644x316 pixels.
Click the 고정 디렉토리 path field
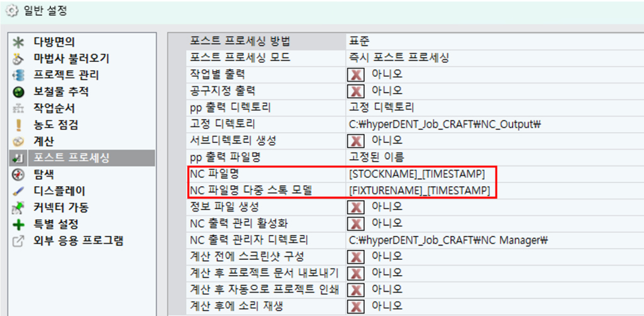pyautogui.click(x=445, y=124)
